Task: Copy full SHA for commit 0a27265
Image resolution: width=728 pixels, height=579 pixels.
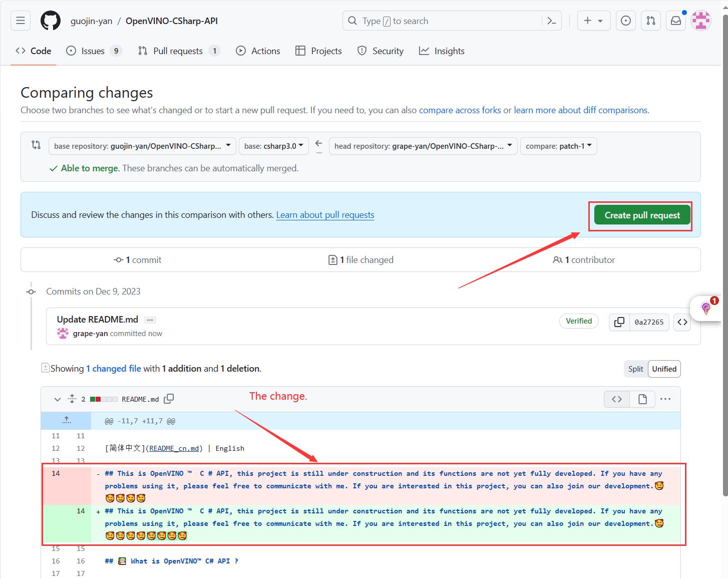Action: [x=619, y=322]
